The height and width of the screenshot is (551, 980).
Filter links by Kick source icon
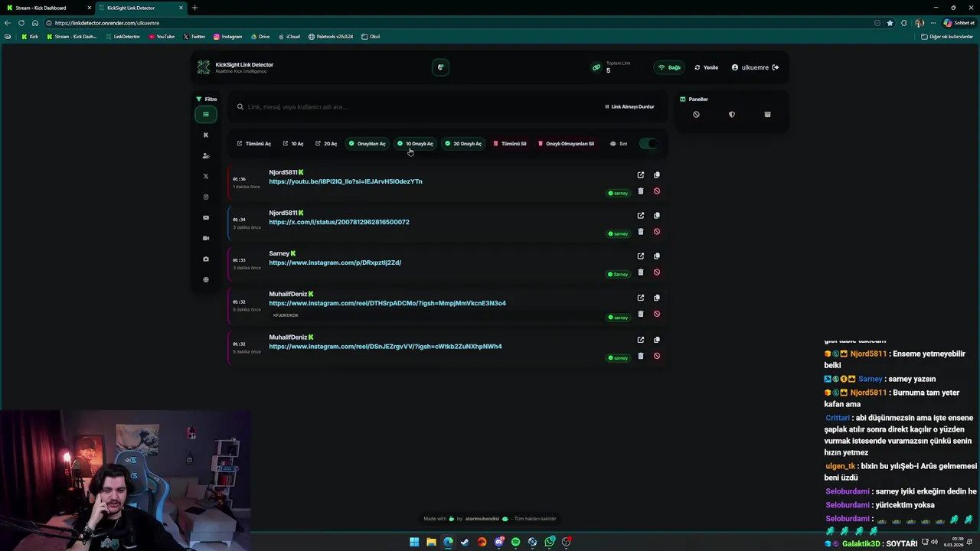coord(205,135)
